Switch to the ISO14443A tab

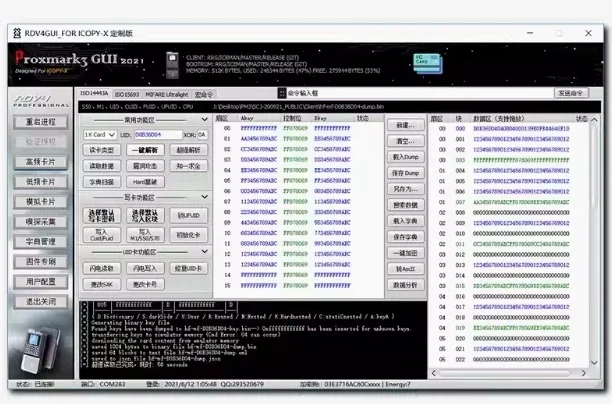point(94,94)
